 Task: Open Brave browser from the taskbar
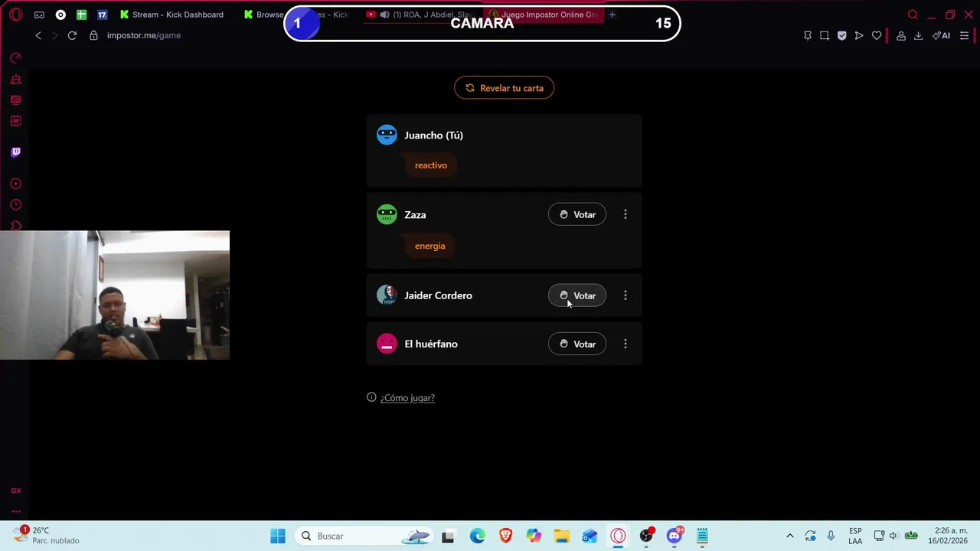point(505,536)
